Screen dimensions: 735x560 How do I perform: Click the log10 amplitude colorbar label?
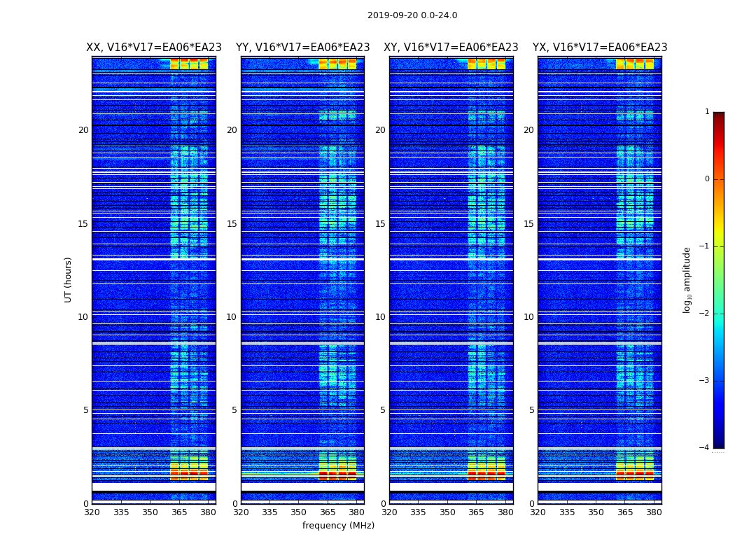[x=687, y=280]
